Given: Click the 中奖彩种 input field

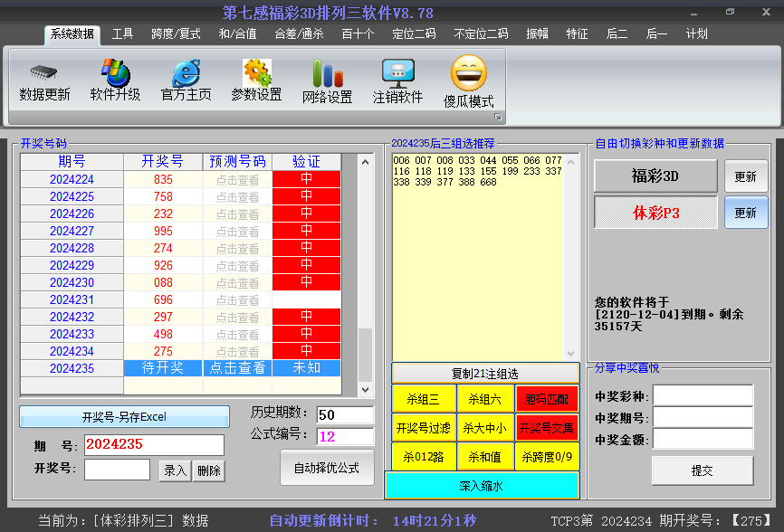Looking at the screenshot, I should click(703, 396).
